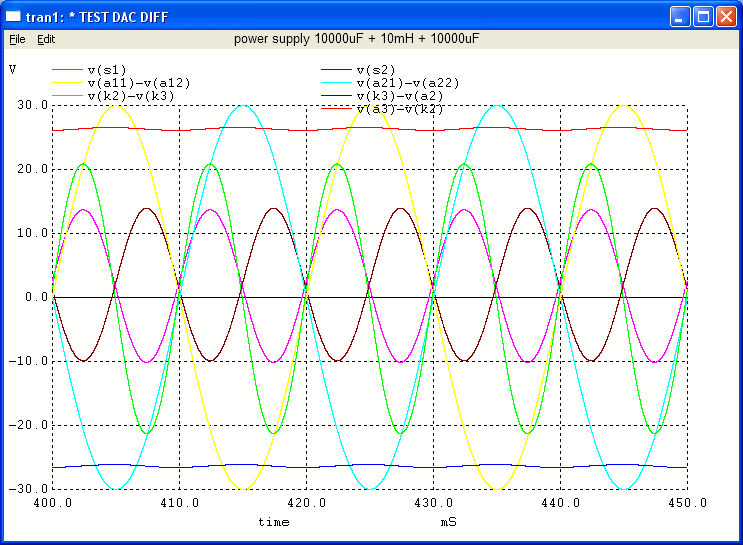Click the 'time' x-axis label

point(274,522)
